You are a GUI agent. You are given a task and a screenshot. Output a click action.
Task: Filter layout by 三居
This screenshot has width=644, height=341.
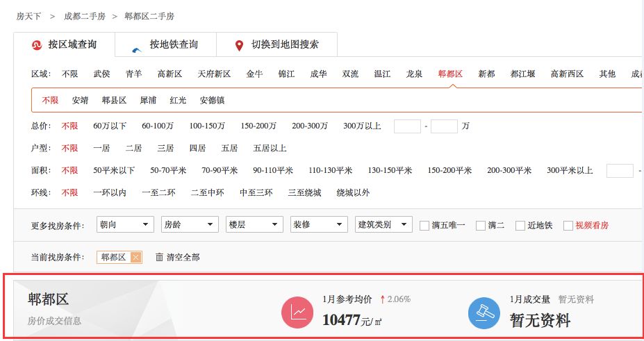tap(165, 148)
